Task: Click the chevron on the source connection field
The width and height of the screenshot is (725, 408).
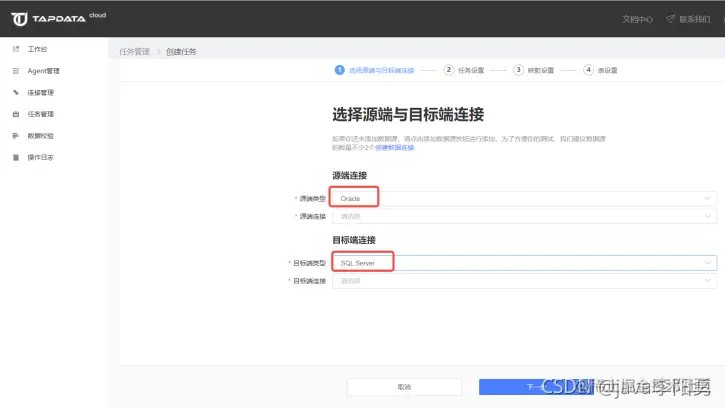Action: click(707, 216)
